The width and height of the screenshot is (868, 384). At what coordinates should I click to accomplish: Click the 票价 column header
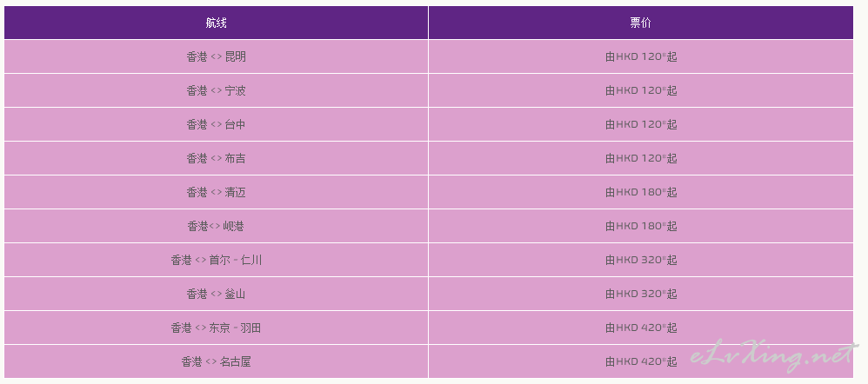click(x=640, y=23)
